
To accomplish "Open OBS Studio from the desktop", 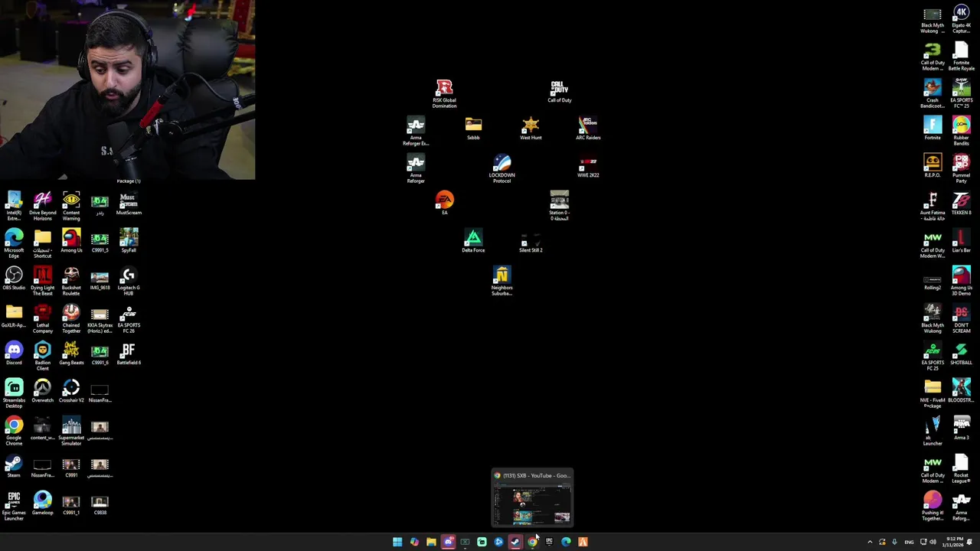I will [x=14, y=279].
